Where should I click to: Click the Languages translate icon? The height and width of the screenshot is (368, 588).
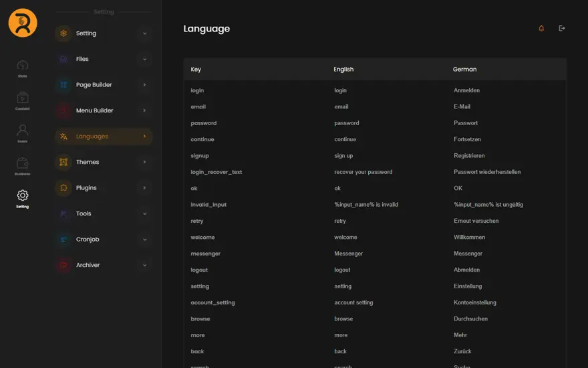pos(63,136)
